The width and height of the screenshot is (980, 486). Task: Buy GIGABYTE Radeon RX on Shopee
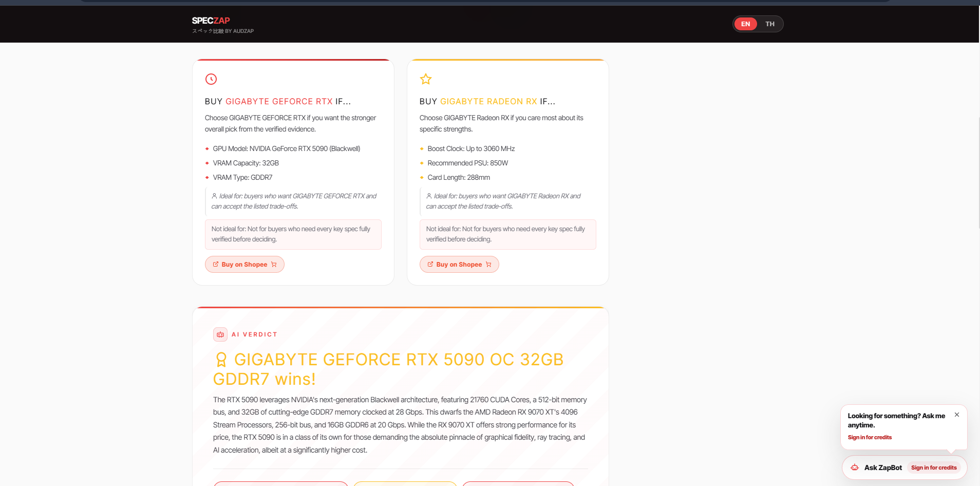pyautogui.click(x=459, y=265)
